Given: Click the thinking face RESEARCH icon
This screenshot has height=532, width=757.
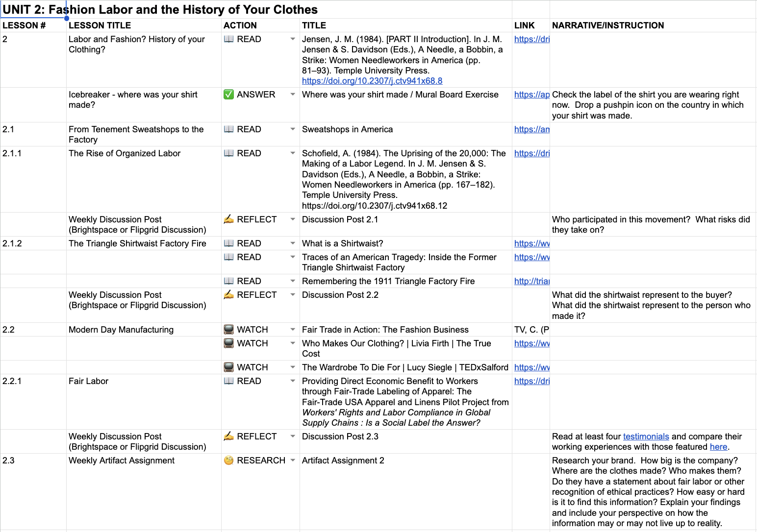Looking at the screenshot, I should click(x=228, y=460).
